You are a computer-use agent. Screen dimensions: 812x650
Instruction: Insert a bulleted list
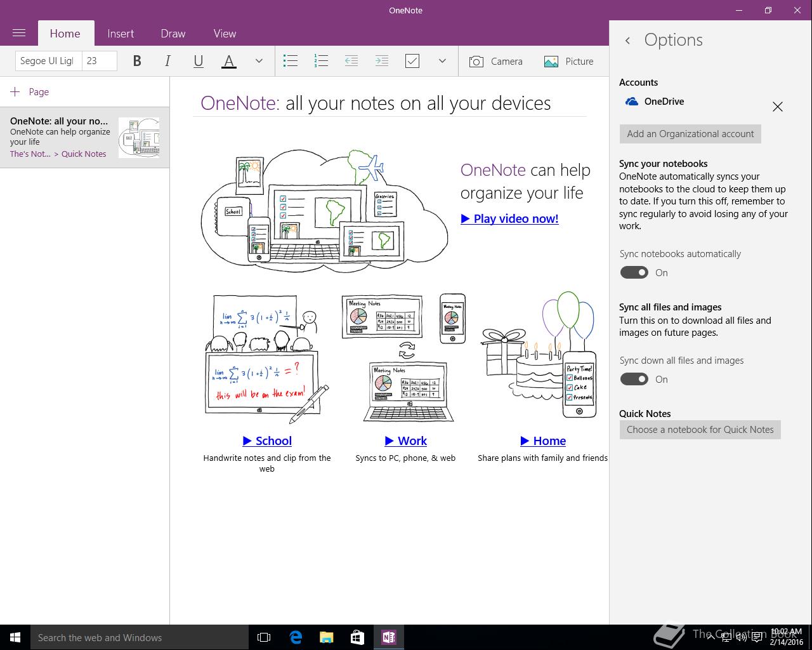291,61
